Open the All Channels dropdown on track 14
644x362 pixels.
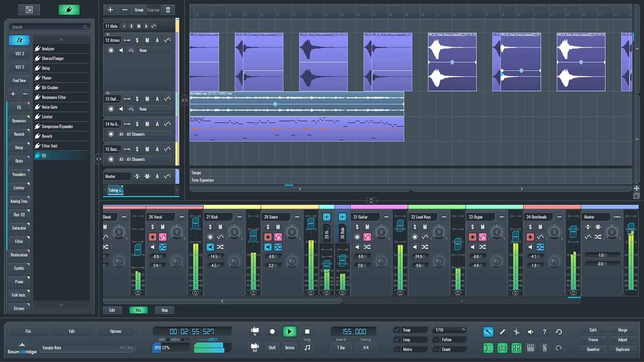click(x=145, y=134)
